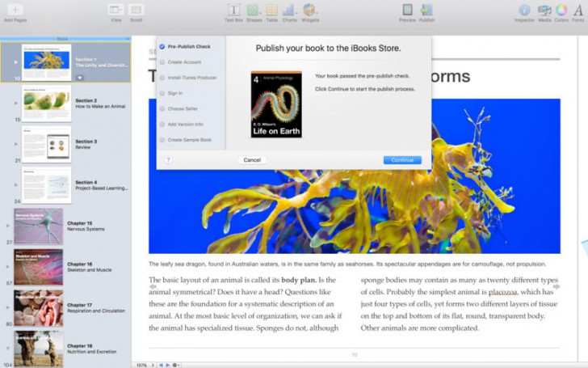Viewport: 588px width, 368px height.
Task: Open the gear action menu in status bar
Action: [175, 365]
